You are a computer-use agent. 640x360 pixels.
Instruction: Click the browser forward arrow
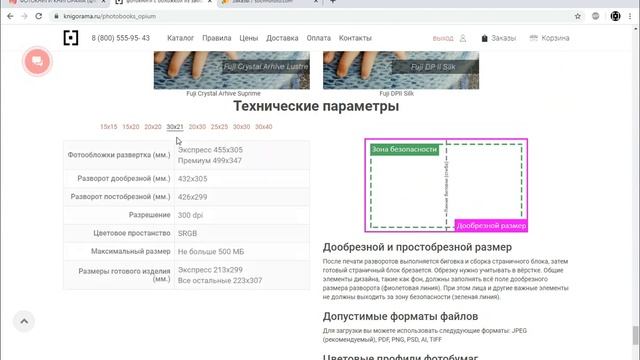24,16
